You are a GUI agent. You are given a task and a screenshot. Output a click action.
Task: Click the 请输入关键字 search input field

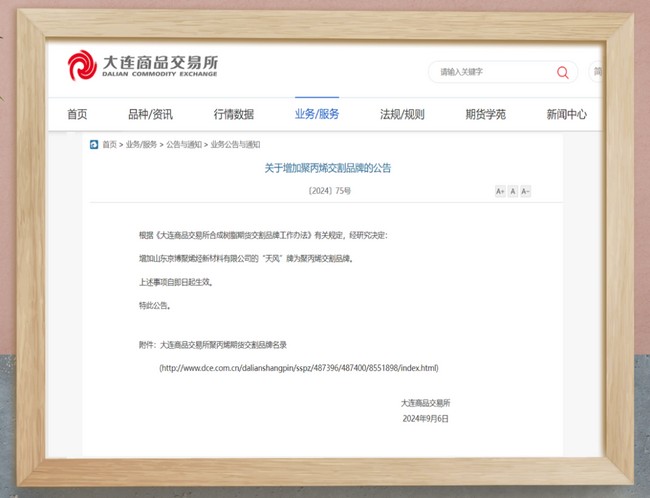pos(492,72)
